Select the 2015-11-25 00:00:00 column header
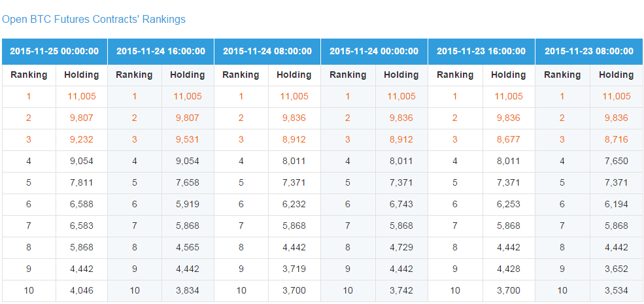This screenshot has height=304, width=644. (54, 52)
